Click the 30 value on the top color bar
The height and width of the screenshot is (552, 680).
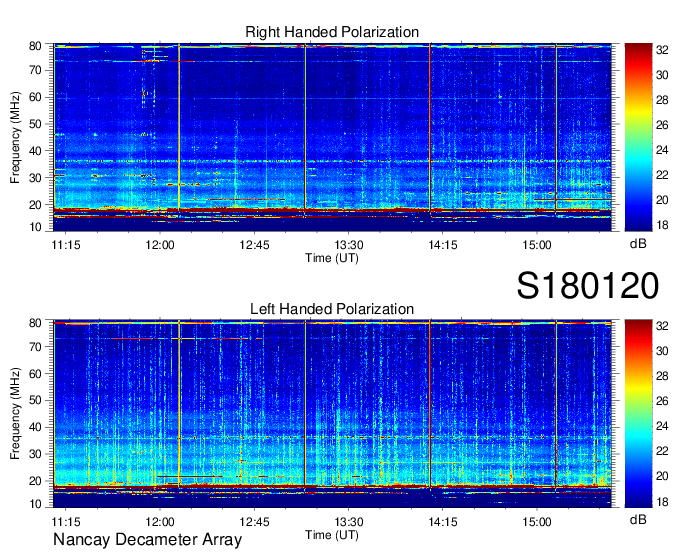click(662, 75)
